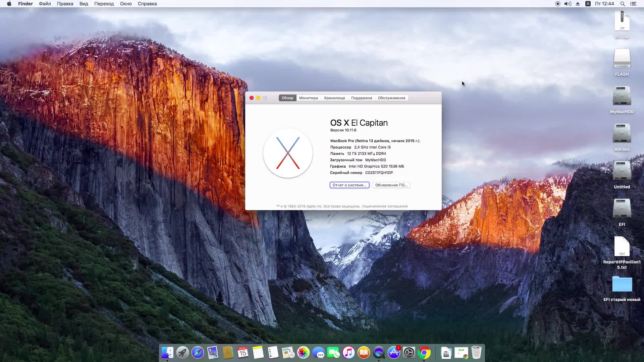Open the Файл menu
The height and width of the screenshot is (362, 644).
coord(45,4)
